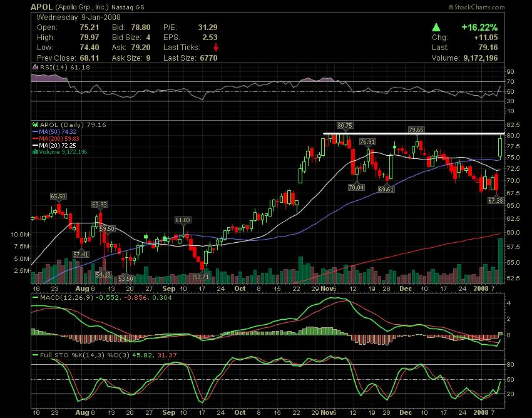Click the green up triangle beside +16.22%

pos(436,28)
